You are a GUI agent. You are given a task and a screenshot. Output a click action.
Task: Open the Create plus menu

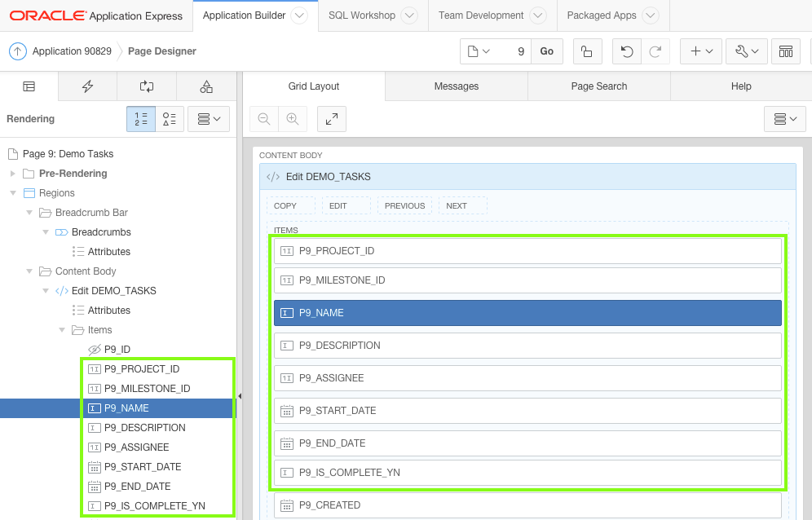700,51
